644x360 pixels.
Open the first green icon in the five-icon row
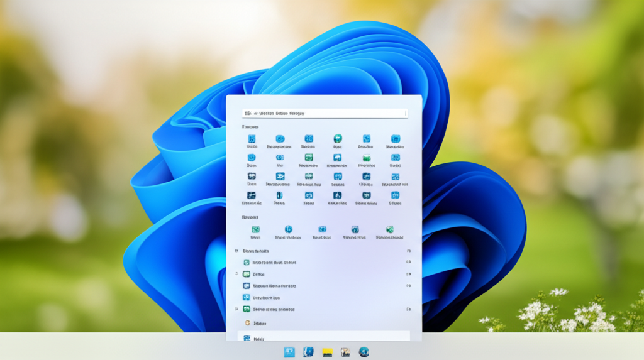tap(255, 230)
